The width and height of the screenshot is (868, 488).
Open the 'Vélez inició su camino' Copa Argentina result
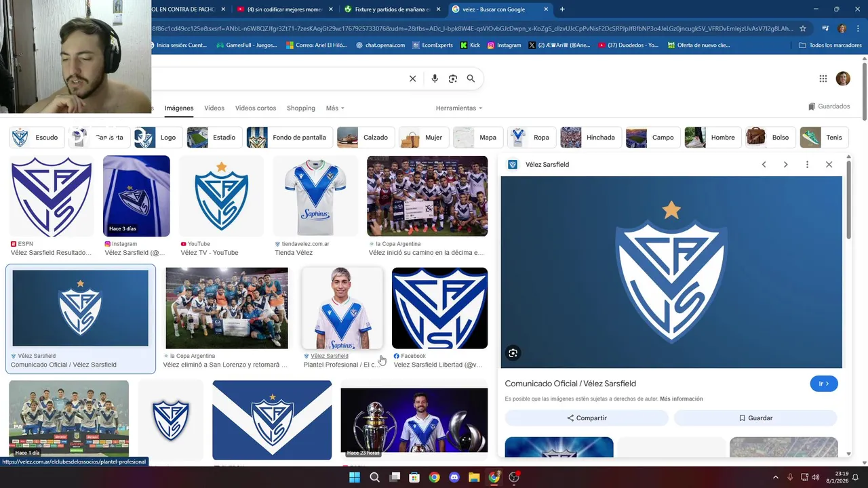pos(427,197)
